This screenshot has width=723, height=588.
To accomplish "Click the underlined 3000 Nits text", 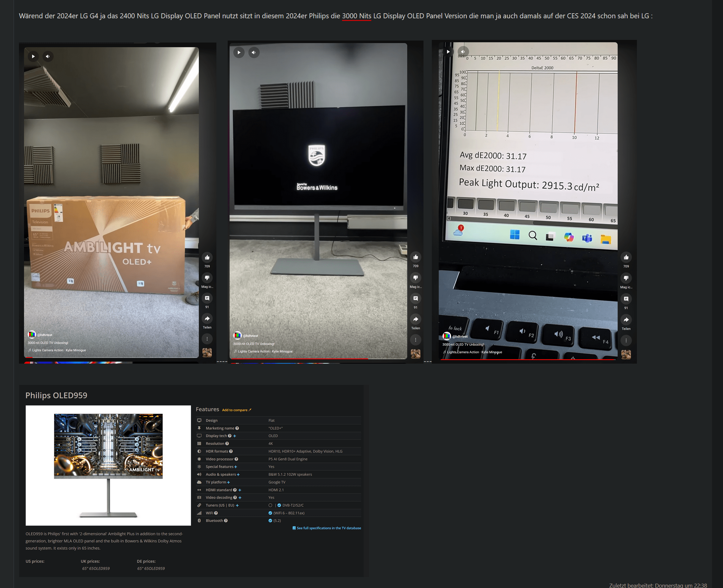I will coord(357,16).
